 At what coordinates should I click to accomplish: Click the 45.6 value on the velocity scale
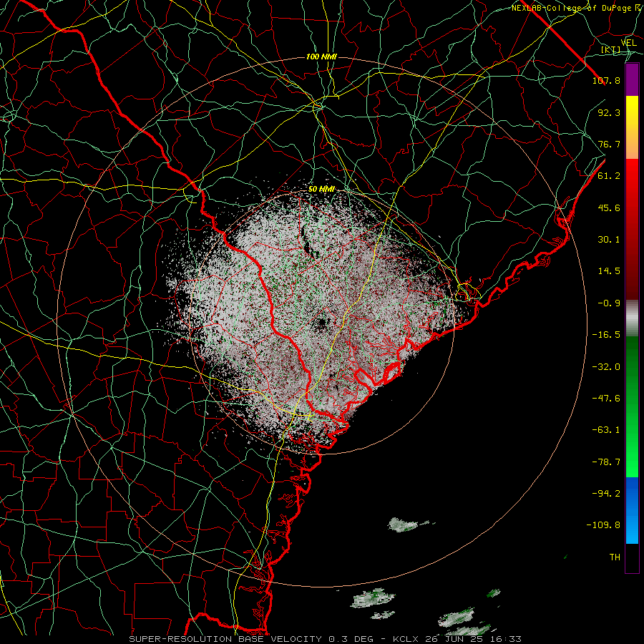609,208
